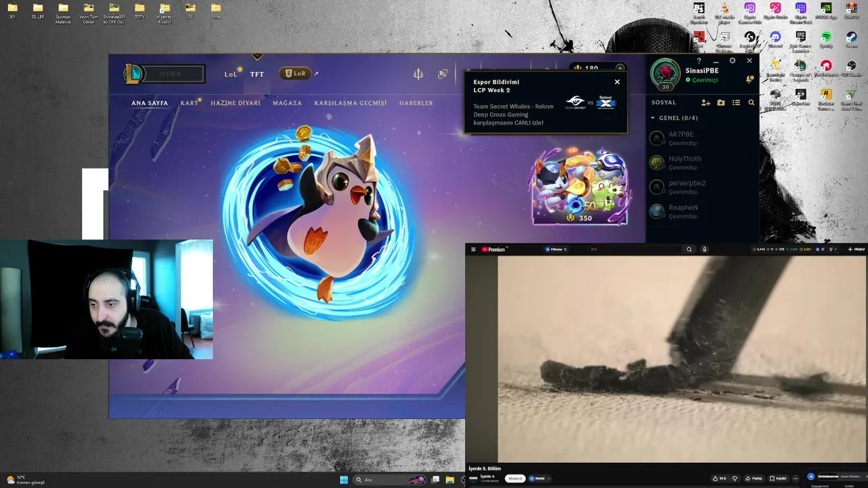Open Epic Games Launcher desktop shortcut
Screen dimensions: 868x488
pos(800,41)
